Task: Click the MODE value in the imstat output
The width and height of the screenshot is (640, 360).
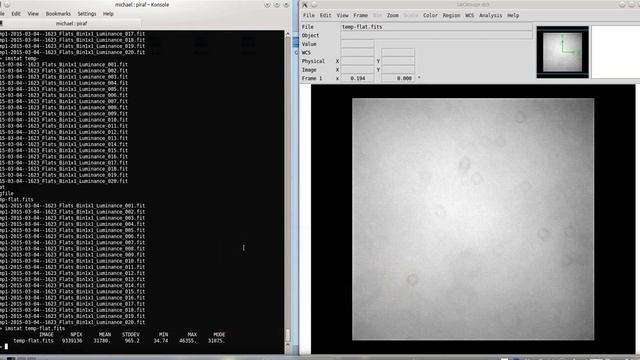Action: pos(216,340)
